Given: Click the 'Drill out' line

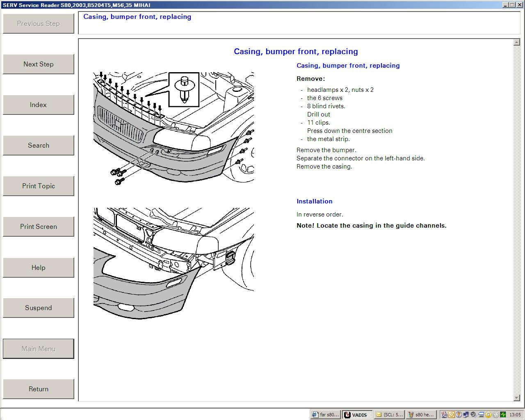Looking at the screenshot, I should pos(319,114).
